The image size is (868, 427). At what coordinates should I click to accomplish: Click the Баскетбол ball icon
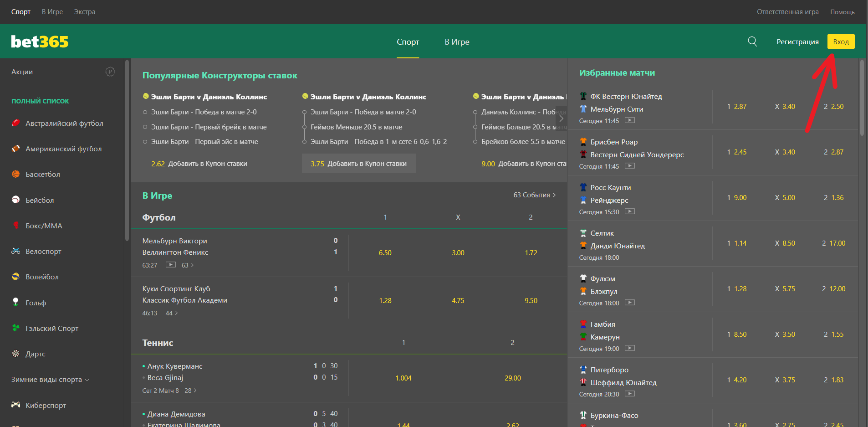[16, 174]
